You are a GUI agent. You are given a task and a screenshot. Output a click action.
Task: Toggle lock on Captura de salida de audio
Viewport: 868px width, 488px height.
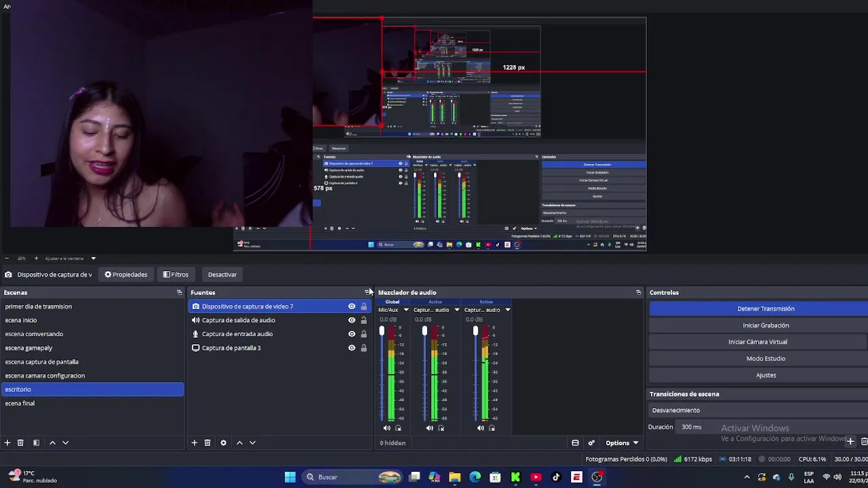[363, 320]
